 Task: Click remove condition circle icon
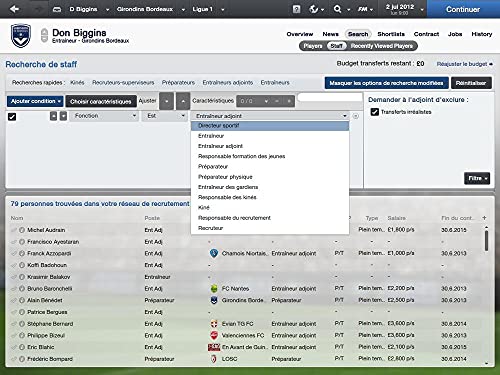(356, 116)
